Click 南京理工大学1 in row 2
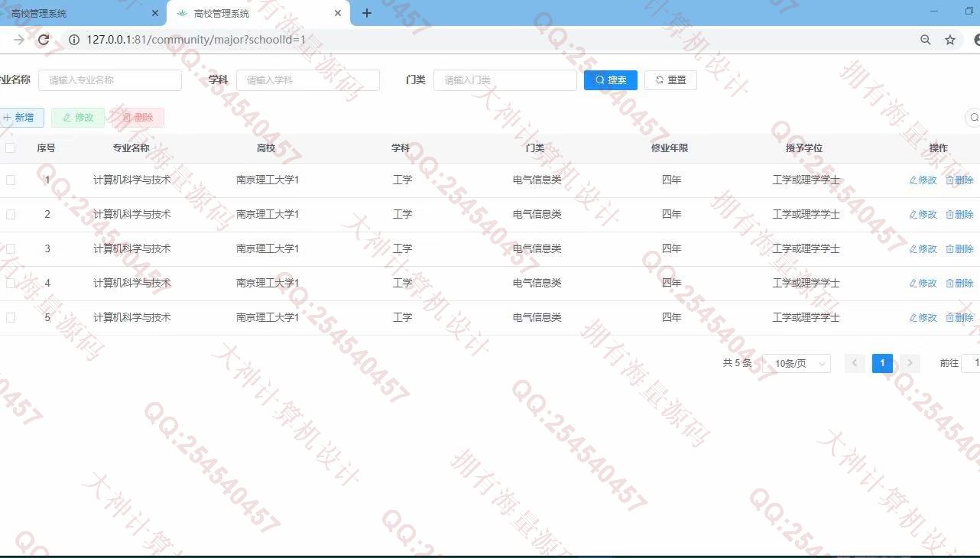Screen dimensions: 980x558 pos(268,215)
